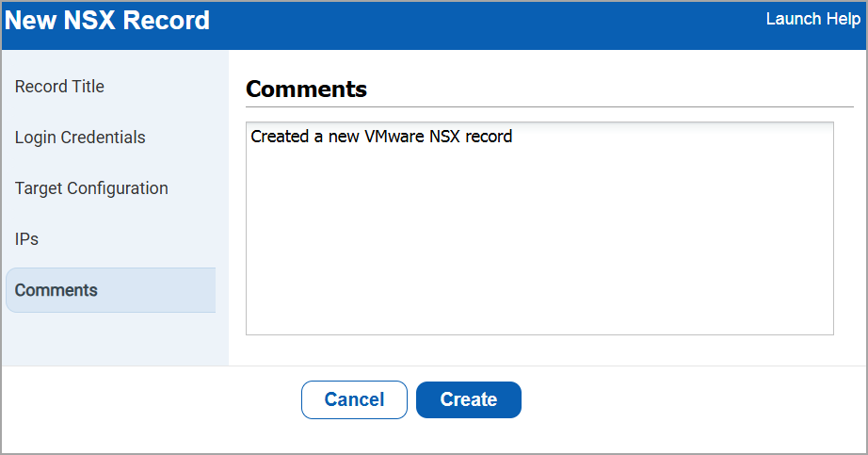Place cursor after the word record
This screenshot has height=455, width=868.
point(513,137)
